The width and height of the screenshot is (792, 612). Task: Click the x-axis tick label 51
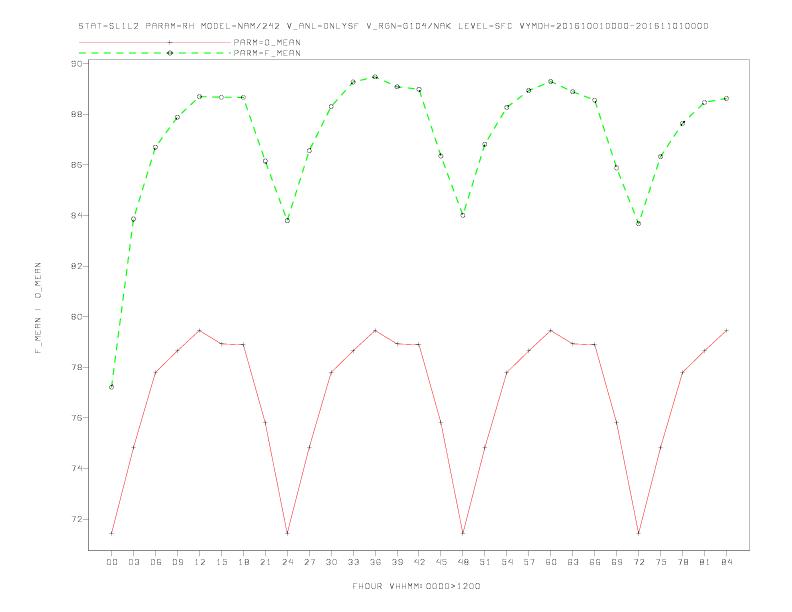click(x=485, y=562)
